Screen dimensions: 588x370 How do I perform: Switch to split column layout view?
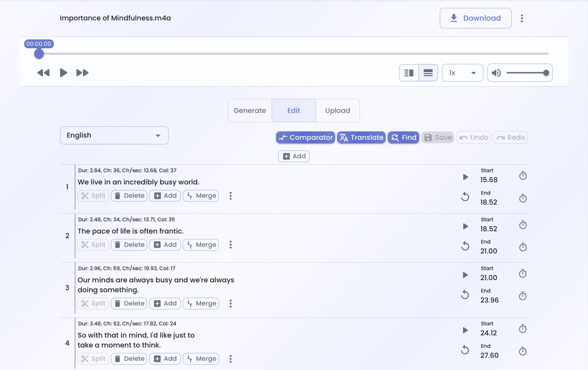tap(408, 73)
